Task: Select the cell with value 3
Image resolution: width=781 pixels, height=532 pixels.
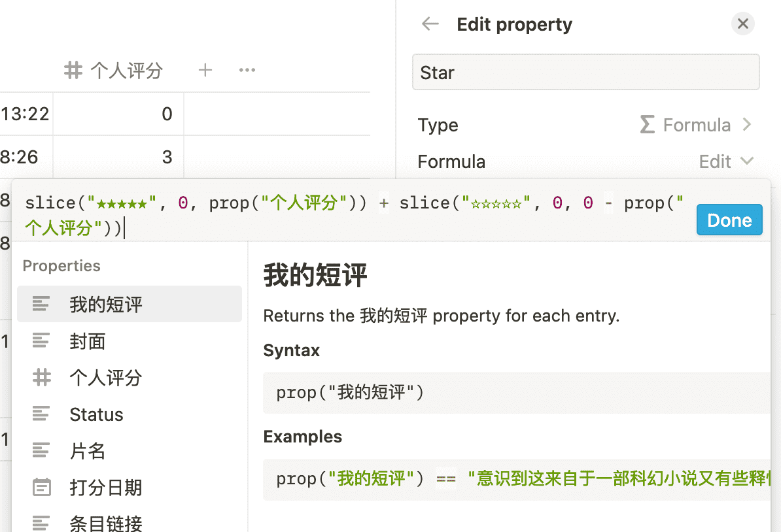Action: [118, 157]
